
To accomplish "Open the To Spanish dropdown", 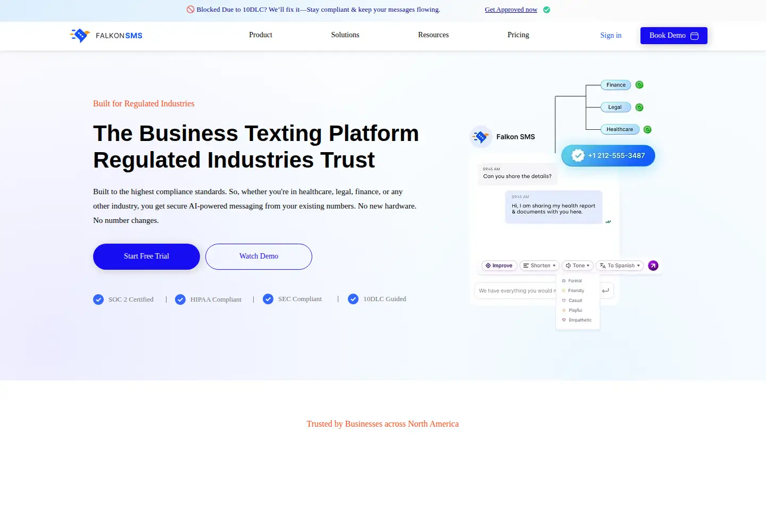I will pyautogui.click(x=620, y=265).
